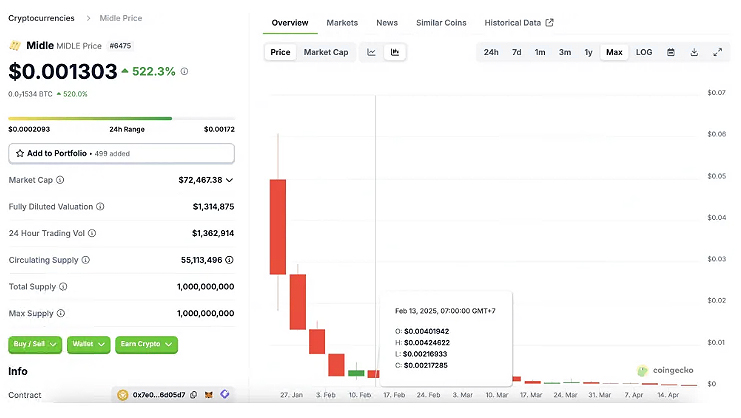Set the chart range to 24h
The image size is (741, 418).
point(491,52)
